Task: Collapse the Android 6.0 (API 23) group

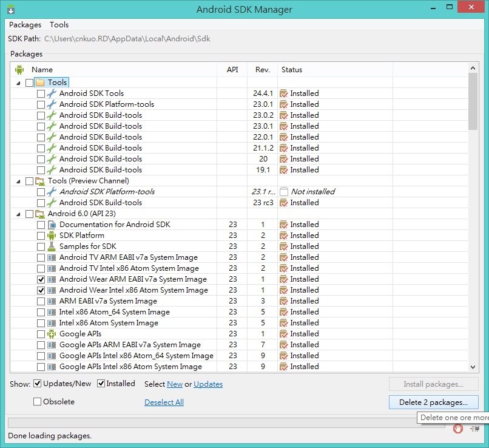Action: click(x=18, y=214)
